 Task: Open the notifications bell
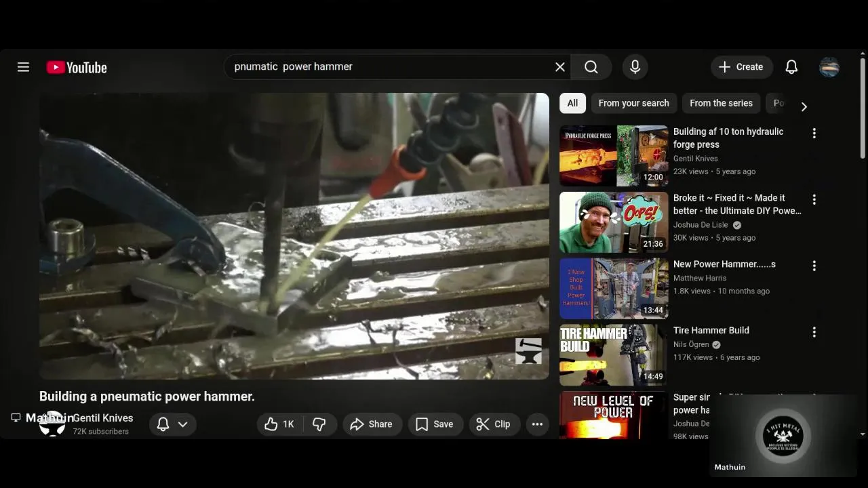(x=791, y=67)
